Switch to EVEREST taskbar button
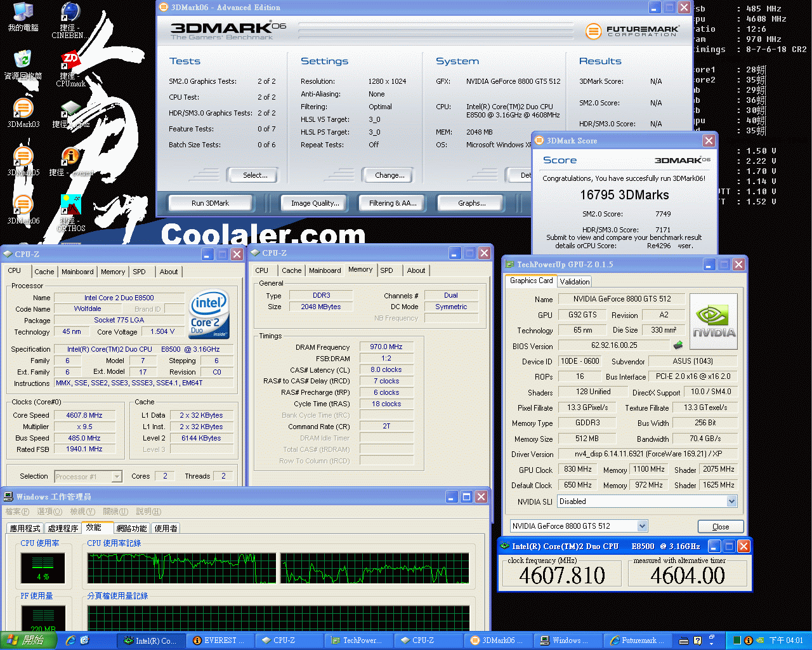 pyautogui.click(x=219, y=640)
